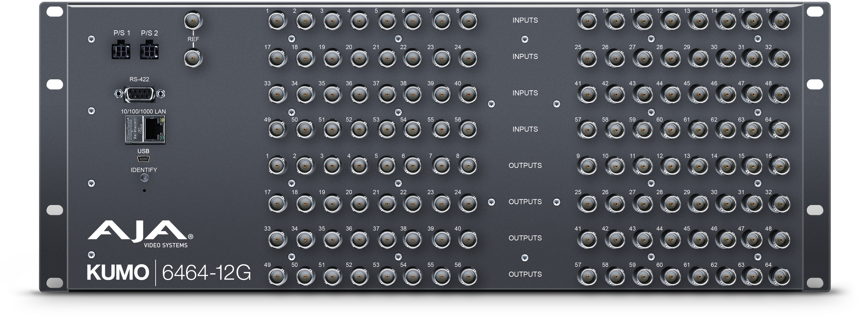The height and width of the screenshot is (323, 868).
Task: Click the 10/100/1000 LAN Ethernet jack
Action: [145, 130]
